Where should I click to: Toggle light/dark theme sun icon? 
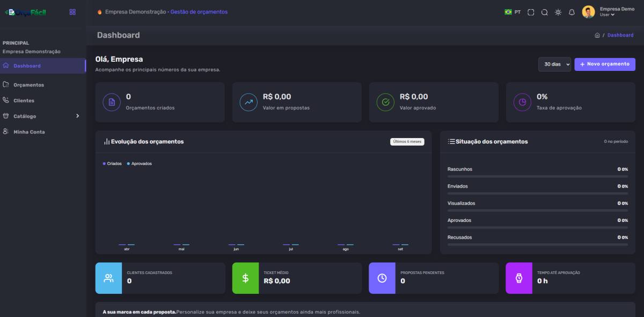558,12
